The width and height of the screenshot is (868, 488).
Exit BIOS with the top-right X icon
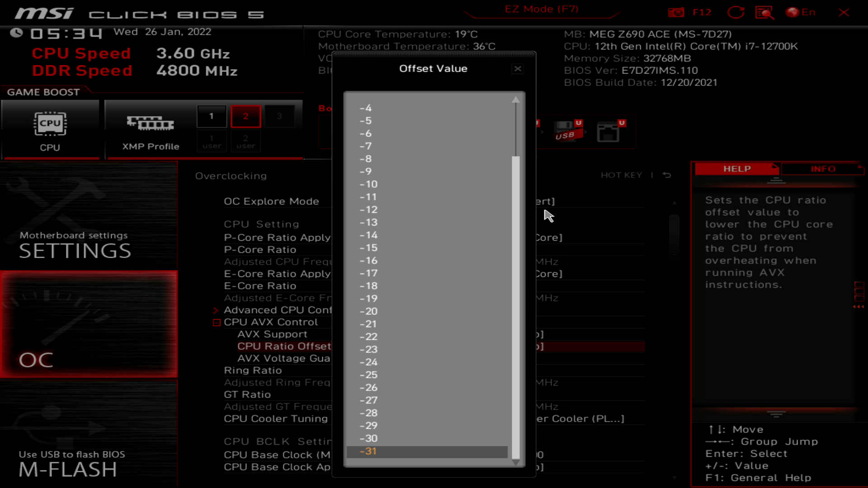[844, 12]
